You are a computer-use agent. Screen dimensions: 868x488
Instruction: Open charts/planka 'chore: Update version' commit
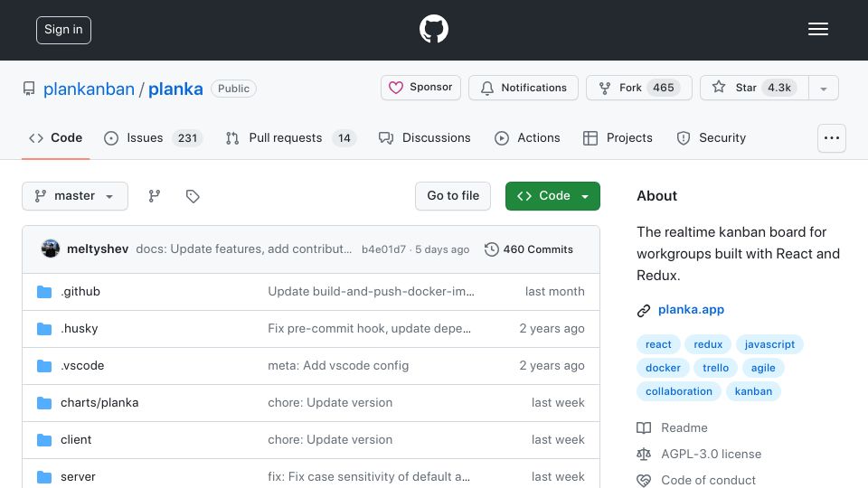(x=330, y=403)
